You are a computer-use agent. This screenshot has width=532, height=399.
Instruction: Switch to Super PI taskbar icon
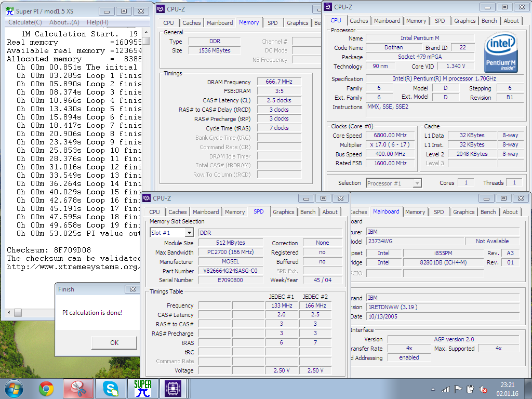(142, 389)
